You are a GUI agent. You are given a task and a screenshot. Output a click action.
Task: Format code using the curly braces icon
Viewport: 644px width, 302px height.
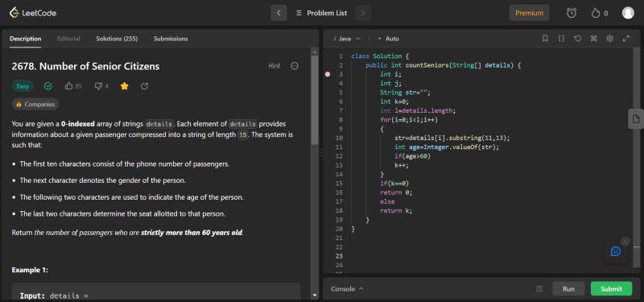[x=561, y=38]
